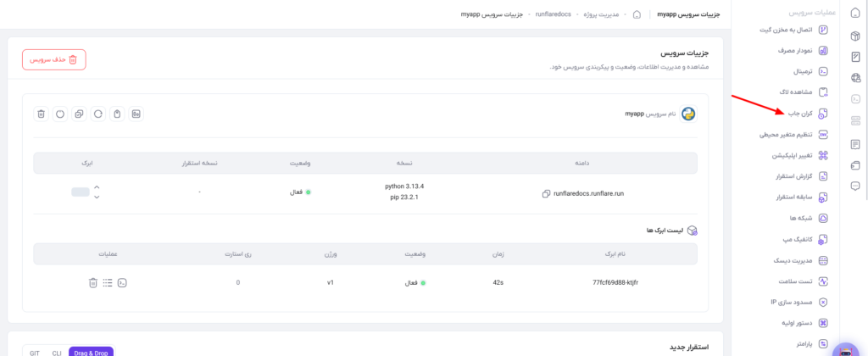Click cube icon in far-right icon rail
Screen dimensions: 868x356
tap(855, 36)
